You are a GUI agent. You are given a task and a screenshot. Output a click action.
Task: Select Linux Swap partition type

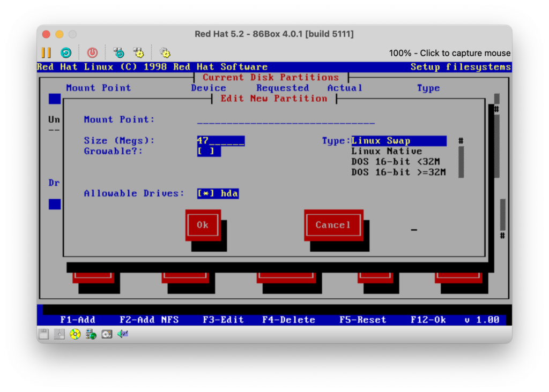(399, 141)
